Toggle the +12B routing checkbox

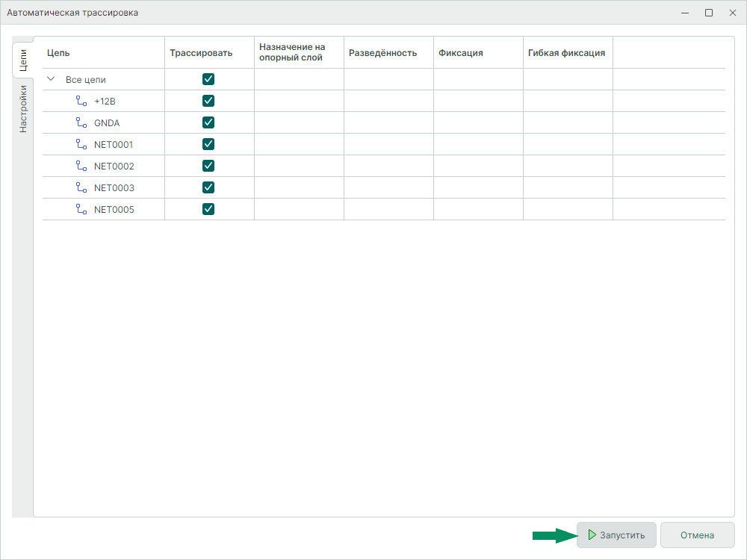(208, 101)
